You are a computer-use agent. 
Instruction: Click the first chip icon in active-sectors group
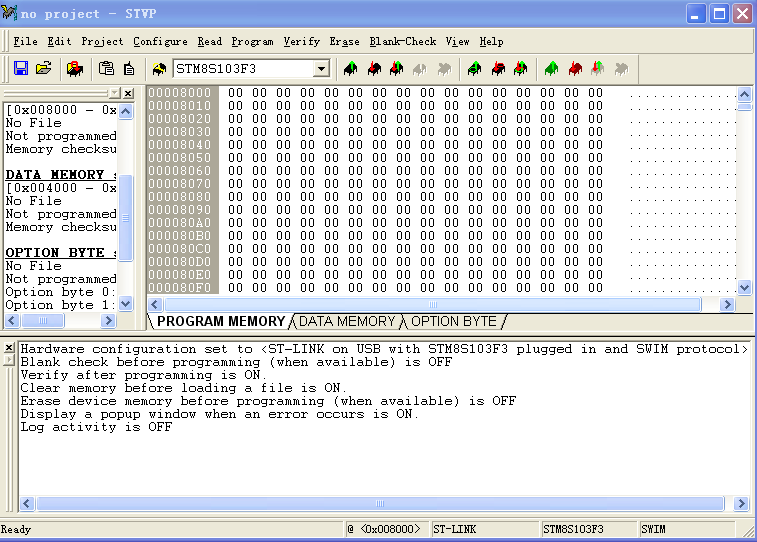click(x=475, y=69)
